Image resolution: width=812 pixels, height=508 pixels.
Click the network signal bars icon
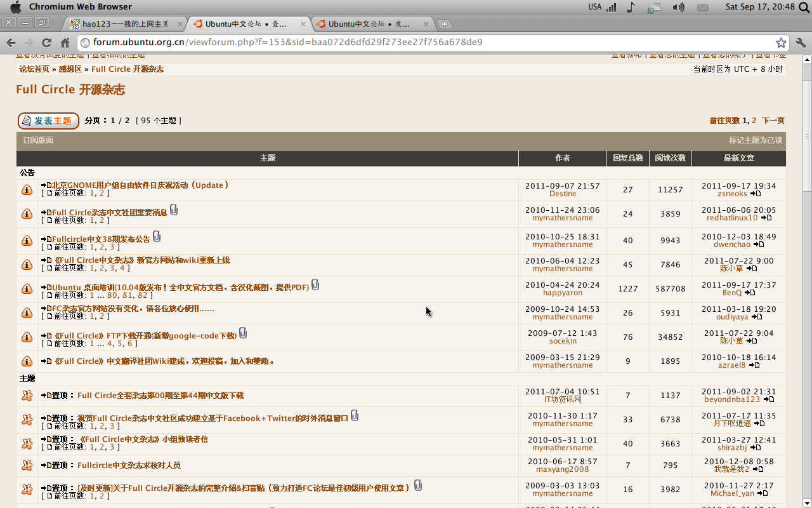pos(612,7)
